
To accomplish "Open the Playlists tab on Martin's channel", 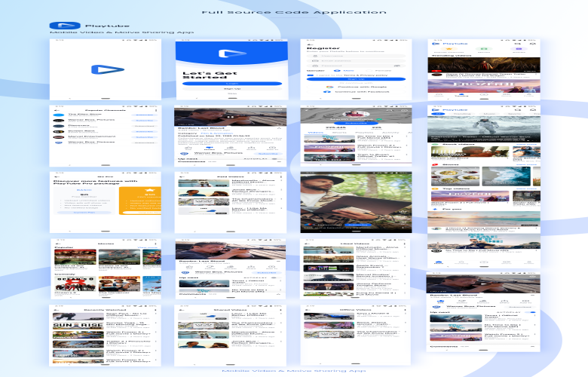I will pyautogui.click(x=364, y=133).
